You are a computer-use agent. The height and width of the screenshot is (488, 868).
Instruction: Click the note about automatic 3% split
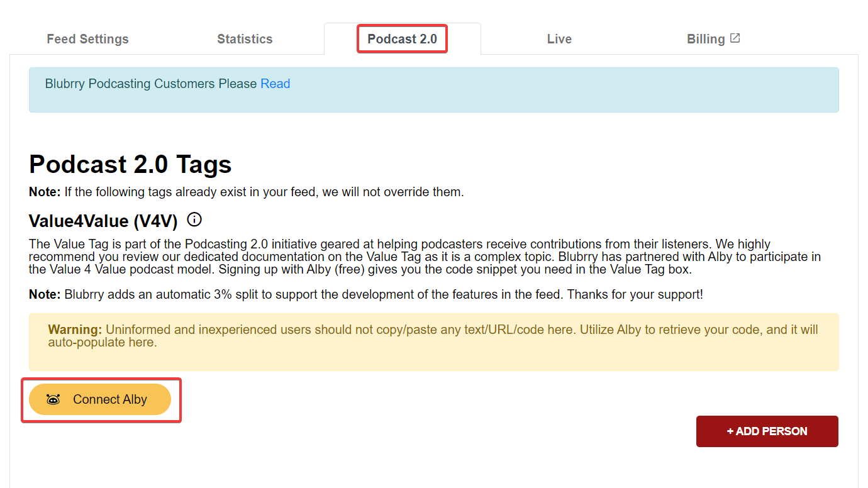click(x=366, y=294)
